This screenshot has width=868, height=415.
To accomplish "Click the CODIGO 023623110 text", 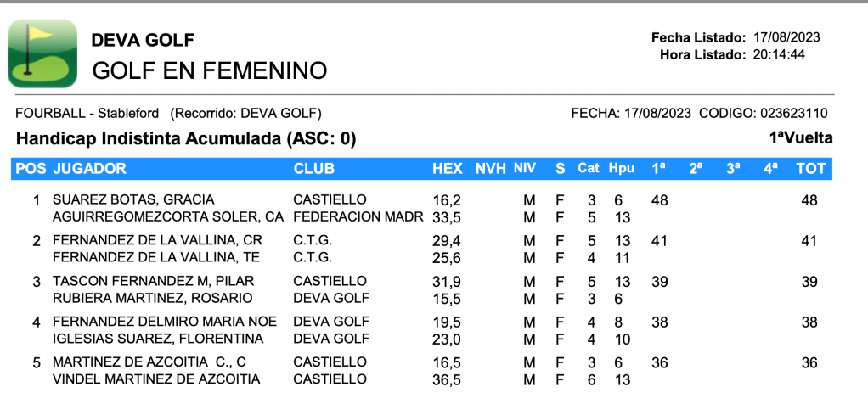I will [x=763, y=113].
